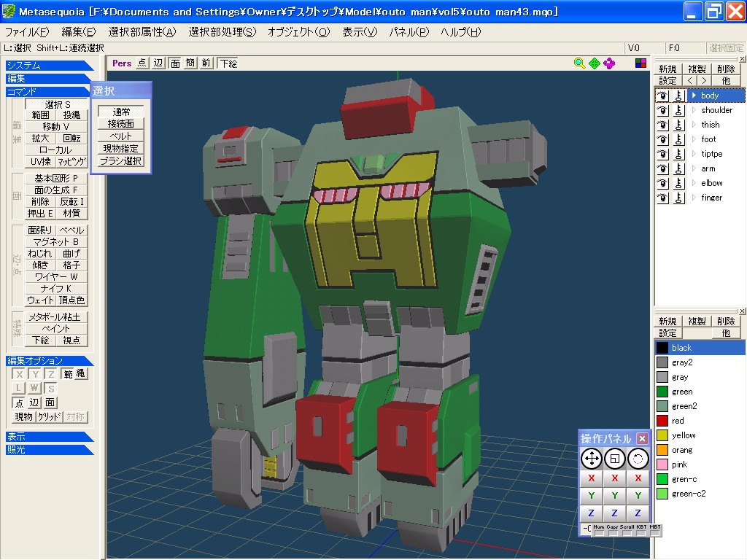The height and width of the screenshot is (560, 747).
Task: Click 新規 in the object panel
Action: coord(667,69)
